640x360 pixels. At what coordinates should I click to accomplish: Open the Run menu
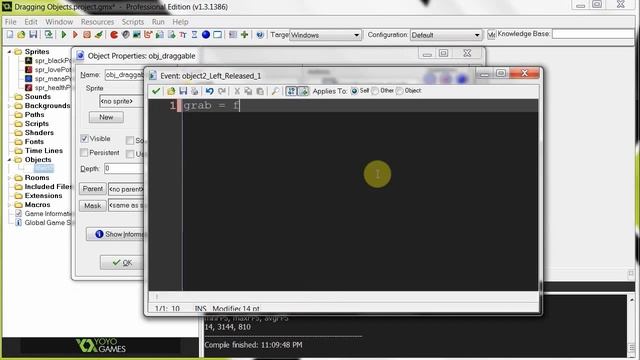tap(158, 22)
